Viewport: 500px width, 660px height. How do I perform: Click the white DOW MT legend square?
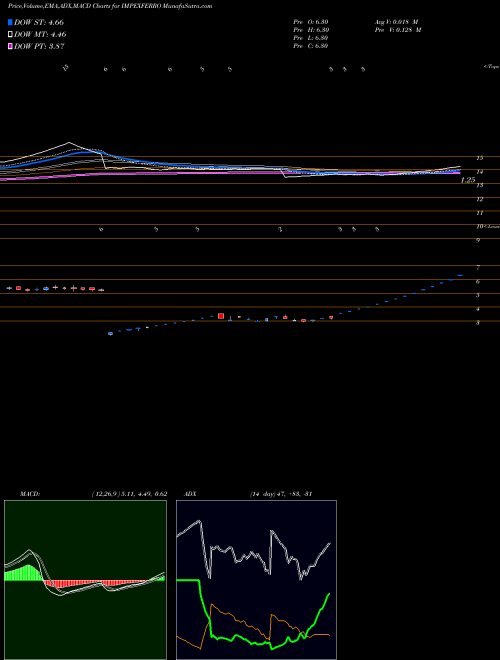[10, 34]
